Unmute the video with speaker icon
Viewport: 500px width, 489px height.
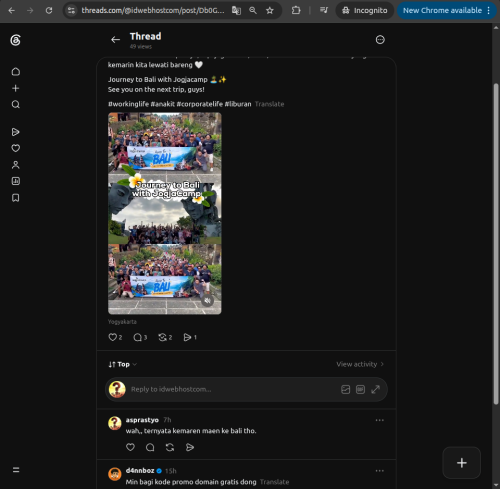coord(207,301)
